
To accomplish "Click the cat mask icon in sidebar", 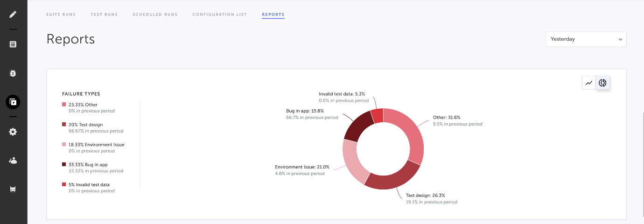I will point(13,189).
